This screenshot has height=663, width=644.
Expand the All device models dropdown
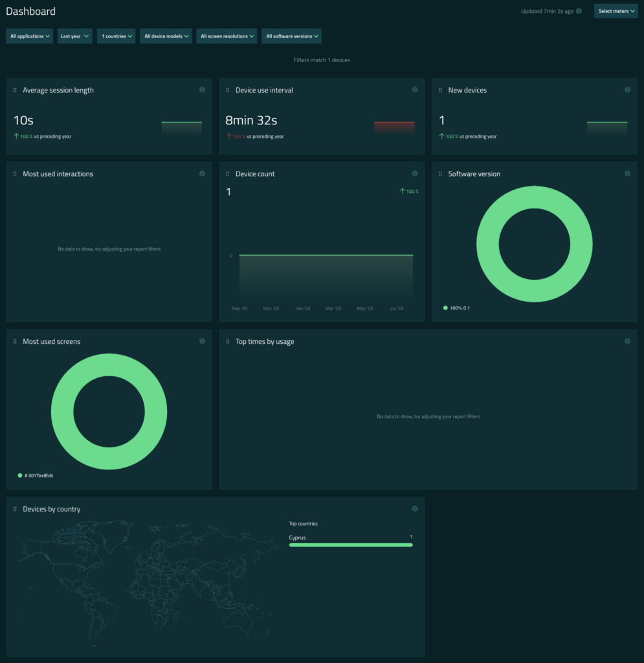click(x=166, y=36)
